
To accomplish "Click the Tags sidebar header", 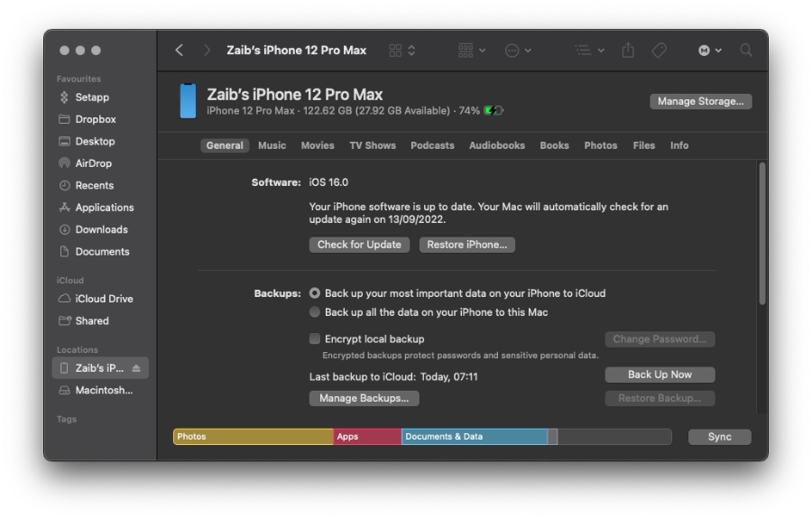I will [67, 419].
